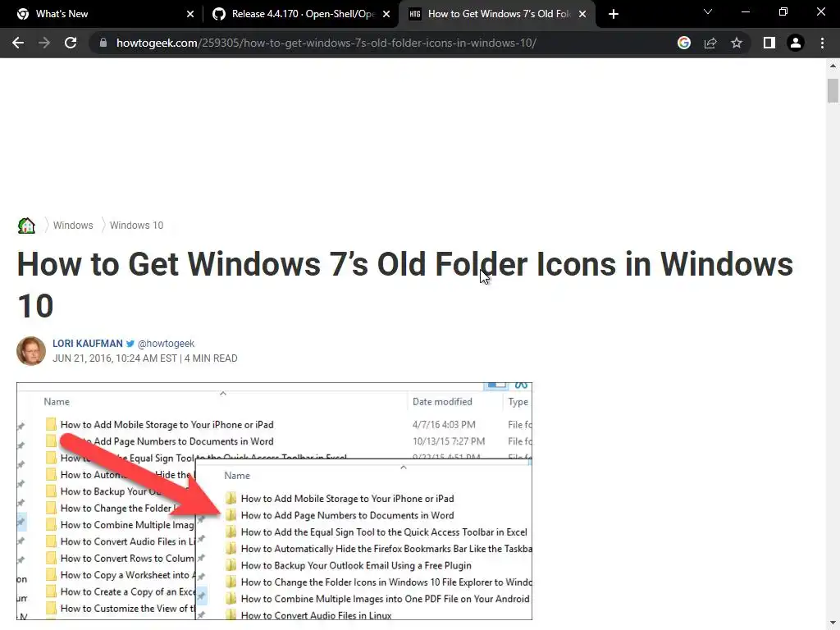Click the How-To Geek home icon
This screenshot has width=840, height=630.
26,226
